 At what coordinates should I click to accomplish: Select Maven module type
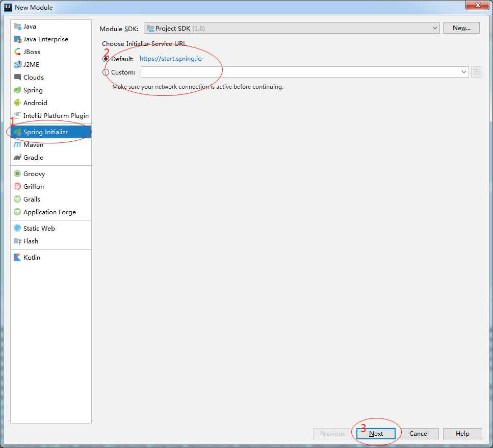[x=51, y=145]
